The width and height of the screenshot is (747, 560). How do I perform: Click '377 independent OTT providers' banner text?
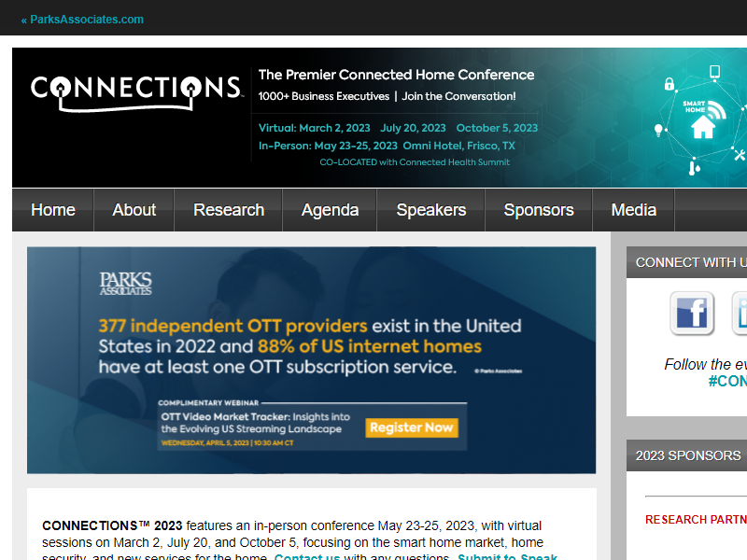click(x=233, y=326)
